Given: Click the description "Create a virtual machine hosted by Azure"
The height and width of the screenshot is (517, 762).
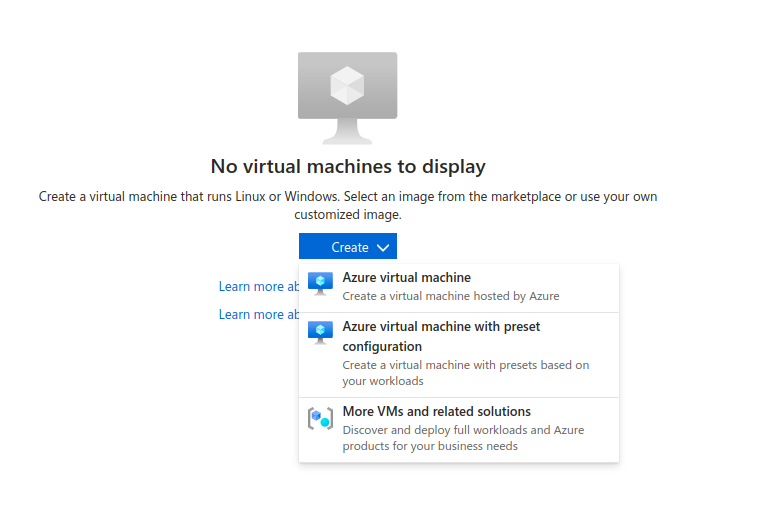Looking at the screenshot, I should 450,296.
